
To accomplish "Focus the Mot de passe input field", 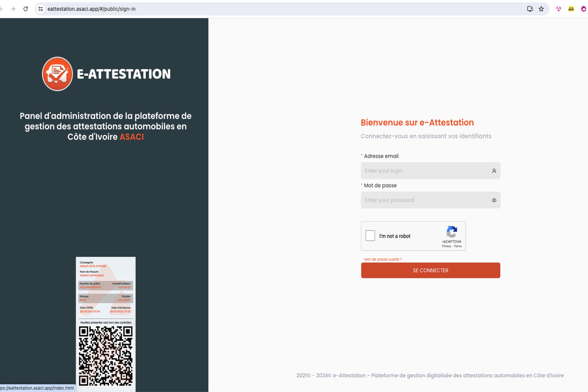I will click(431, 200).
